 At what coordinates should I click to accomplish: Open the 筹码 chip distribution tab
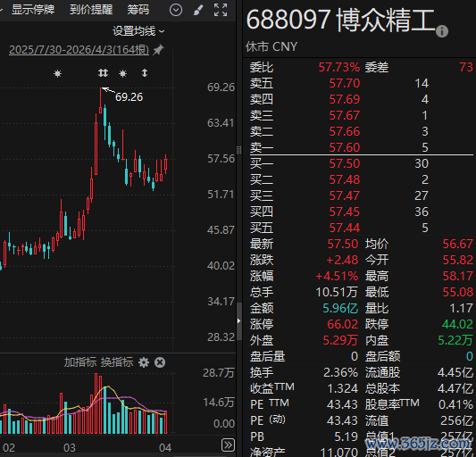point(138,10)
